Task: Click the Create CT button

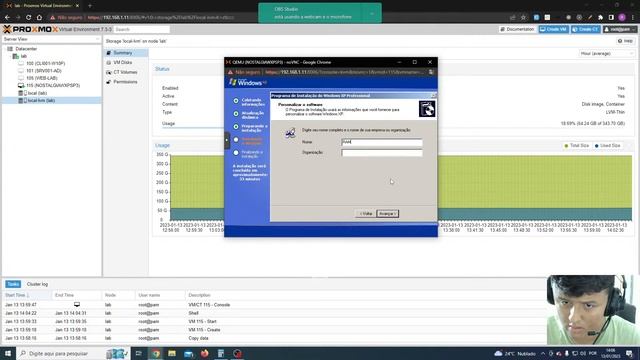Action: click(585, 29)
